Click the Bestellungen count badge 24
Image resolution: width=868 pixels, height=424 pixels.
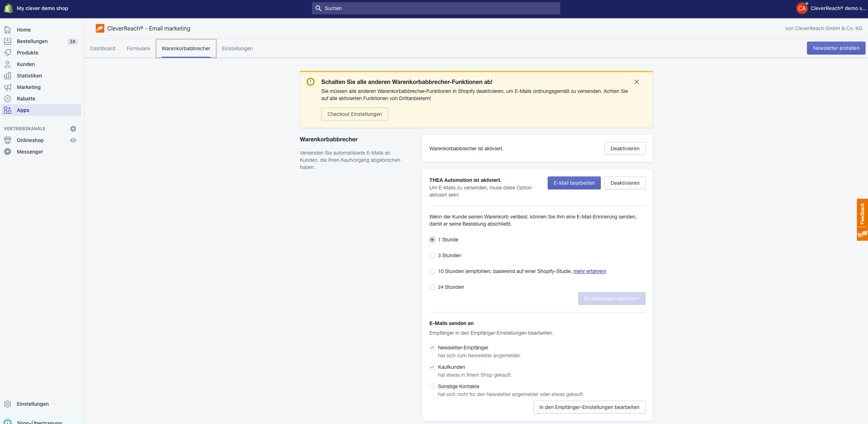point(72,41)
